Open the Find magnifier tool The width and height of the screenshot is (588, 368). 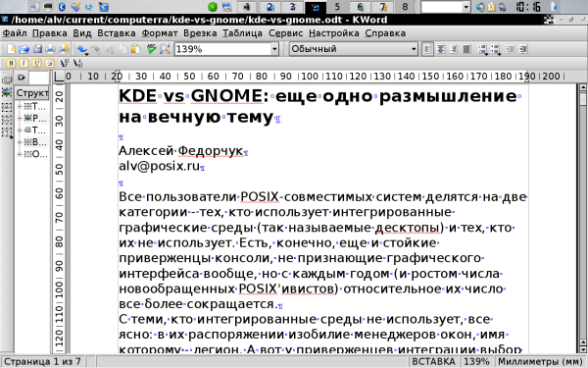click(x=165, y=49)
